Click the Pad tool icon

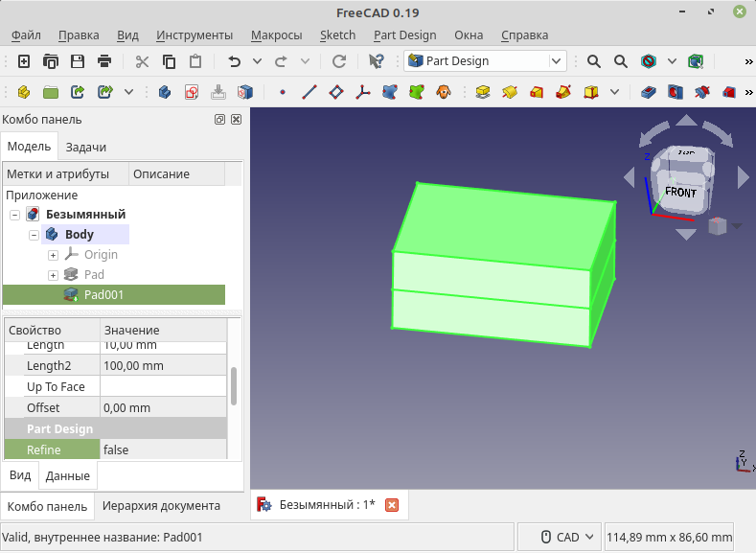point(483,92)
